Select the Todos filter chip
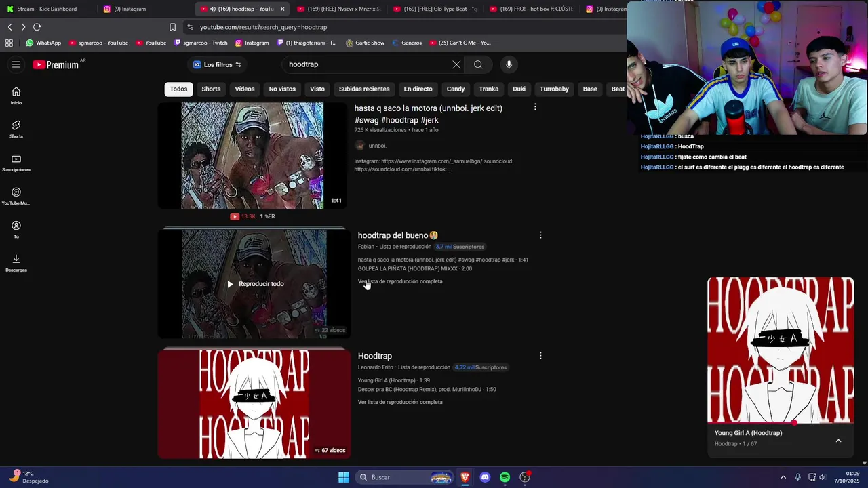Screen dimensions: 868x488 click(178, 89)
